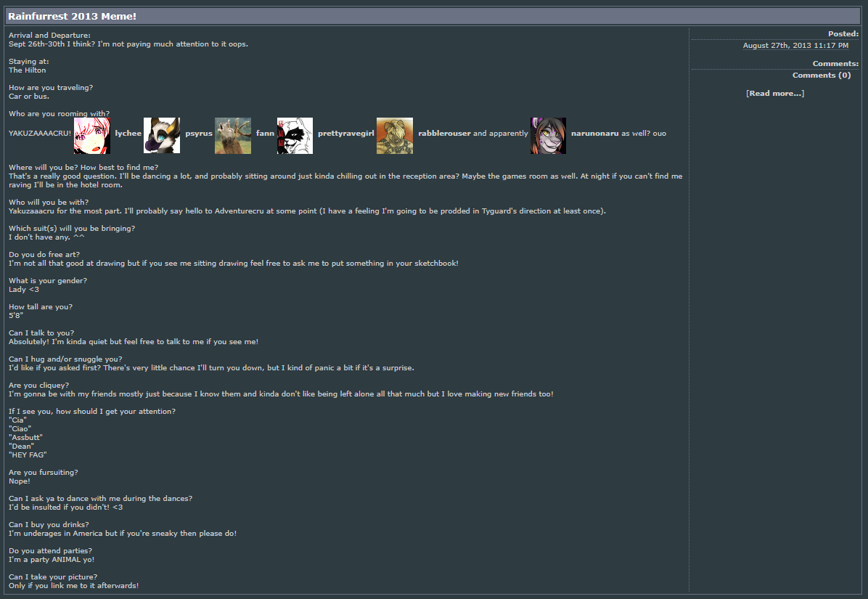
Task: Open the psyrus username link
Action: coord(199,134)
